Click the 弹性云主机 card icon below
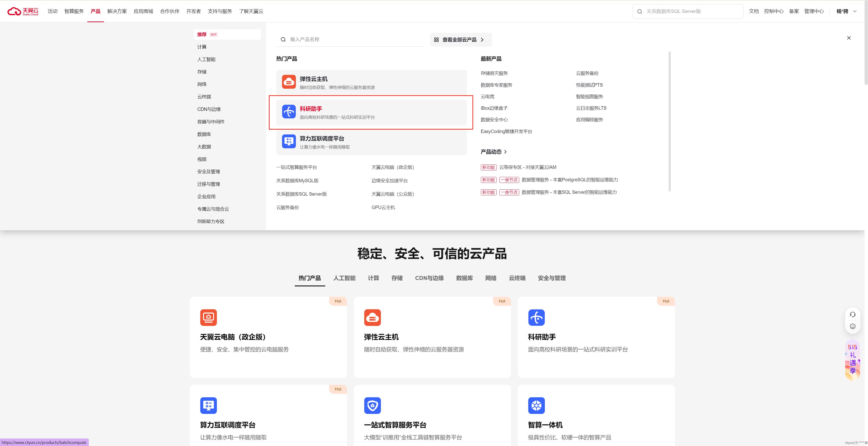 click(x=372, y=317)
